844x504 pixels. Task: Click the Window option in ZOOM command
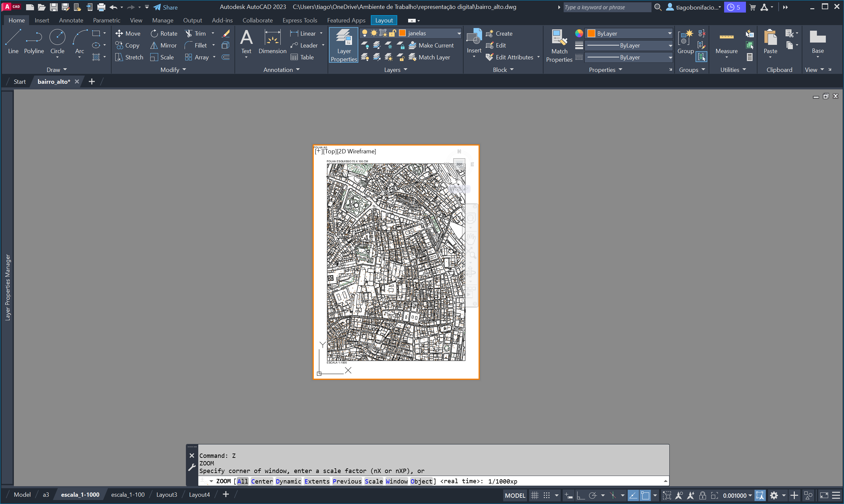(396, 481)
